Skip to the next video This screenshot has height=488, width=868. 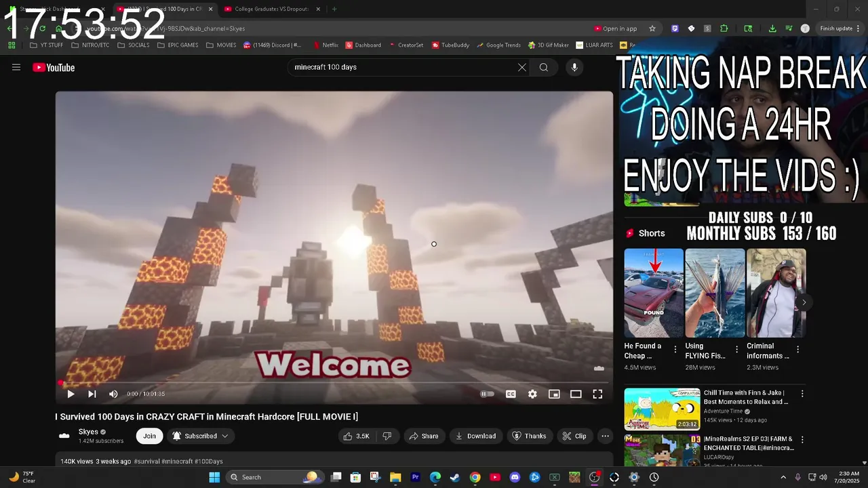pos(92,394)
